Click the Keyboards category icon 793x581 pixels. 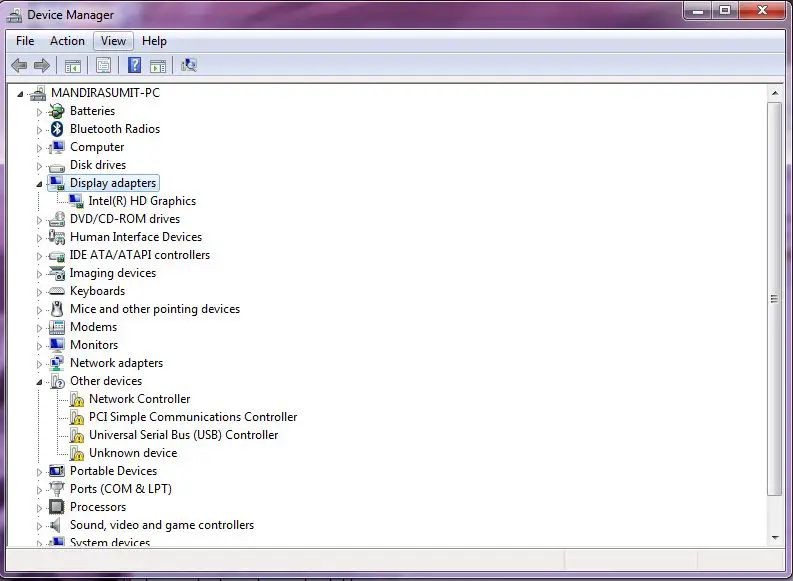point(57,291)
